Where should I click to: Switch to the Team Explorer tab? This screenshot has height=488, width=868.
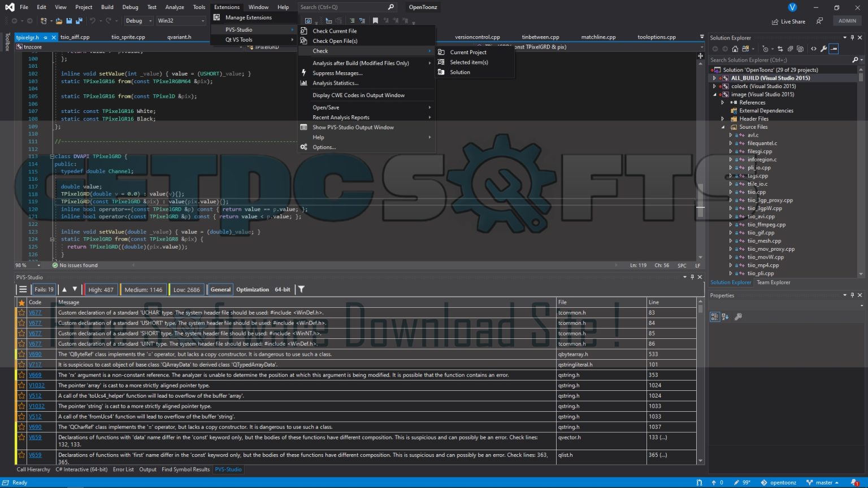(x=773, y=282)
